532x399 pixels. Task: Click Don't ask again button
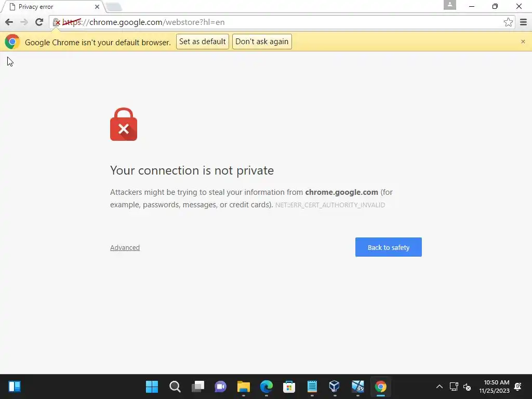pyautogui.click(x=262, y=42)
